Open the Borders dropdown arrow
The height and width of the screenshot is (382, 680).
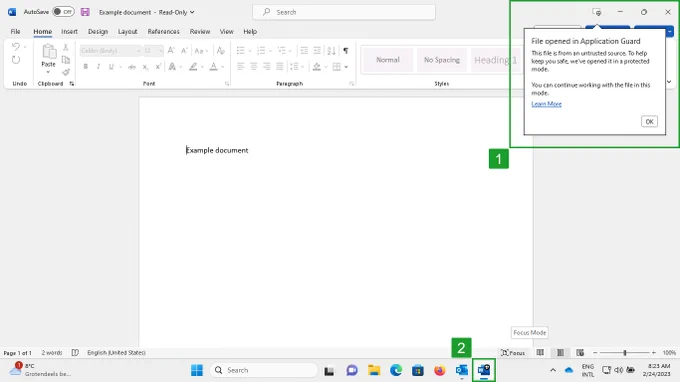pos(346,67)
